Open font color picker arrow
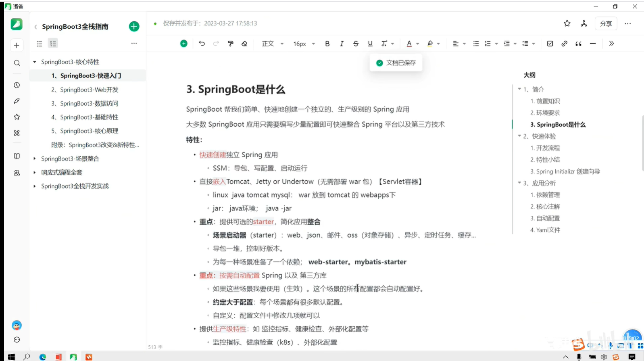Image resolution: width=644 pixels, height=361 pixels. [x=418, y=44]
